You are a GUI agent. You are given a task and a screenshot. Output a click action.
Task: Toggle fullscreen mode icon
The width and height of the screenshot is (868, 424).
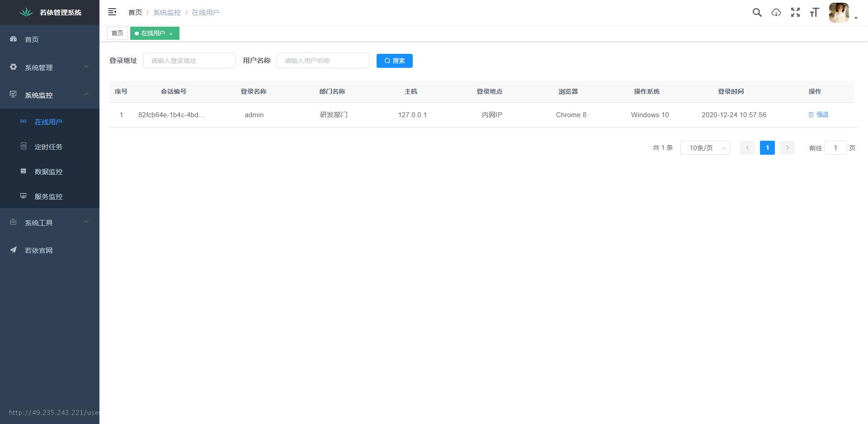pos(795,13)
